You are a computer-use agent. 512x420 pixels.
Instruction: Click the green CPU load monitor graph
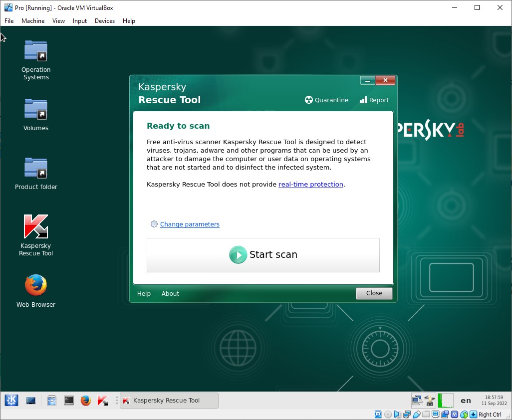(x=446, y=401)
